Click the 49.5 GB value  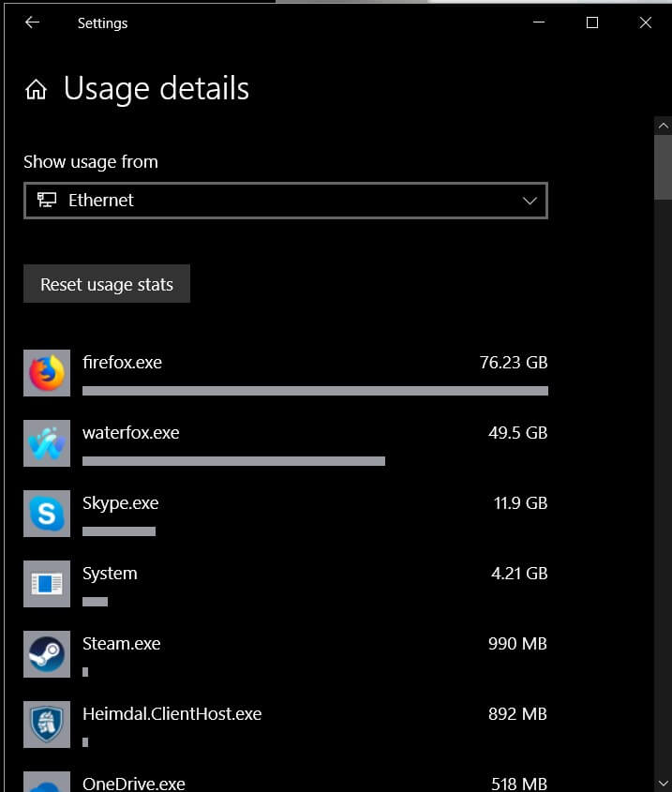(x=518, y=432)
